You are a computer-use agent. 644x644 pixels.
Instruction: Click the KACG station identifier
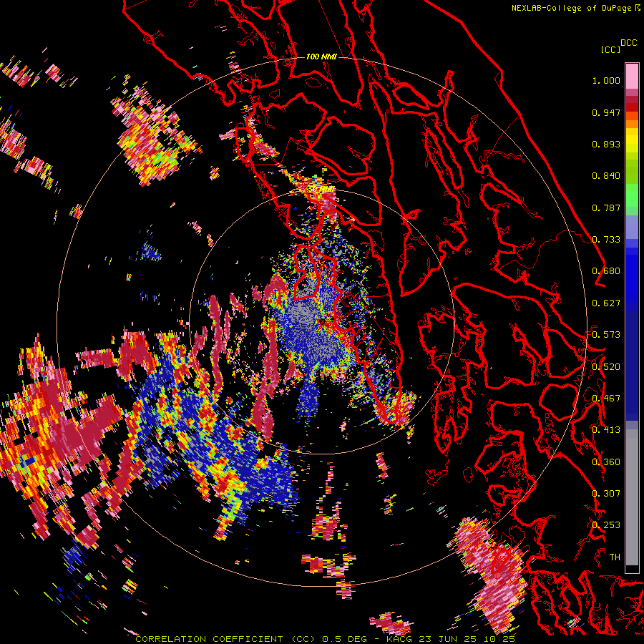400,639
